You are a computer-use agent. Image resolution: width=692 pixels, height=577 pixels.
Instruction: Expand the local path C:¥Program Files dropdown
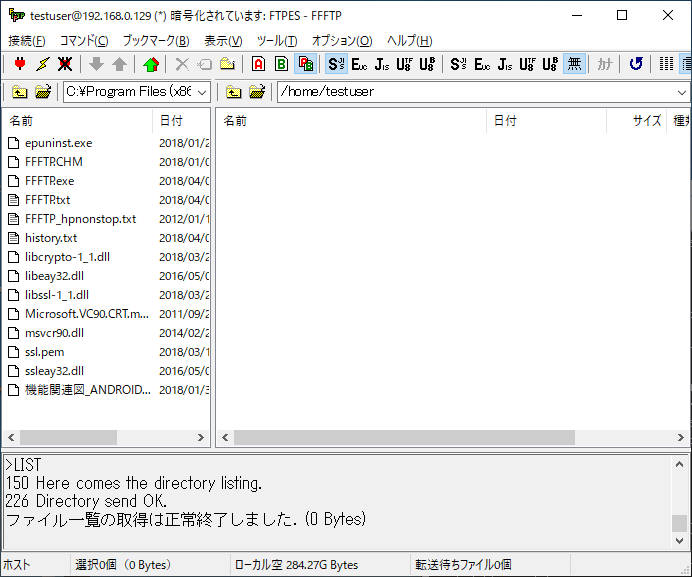tap(202, 92)
